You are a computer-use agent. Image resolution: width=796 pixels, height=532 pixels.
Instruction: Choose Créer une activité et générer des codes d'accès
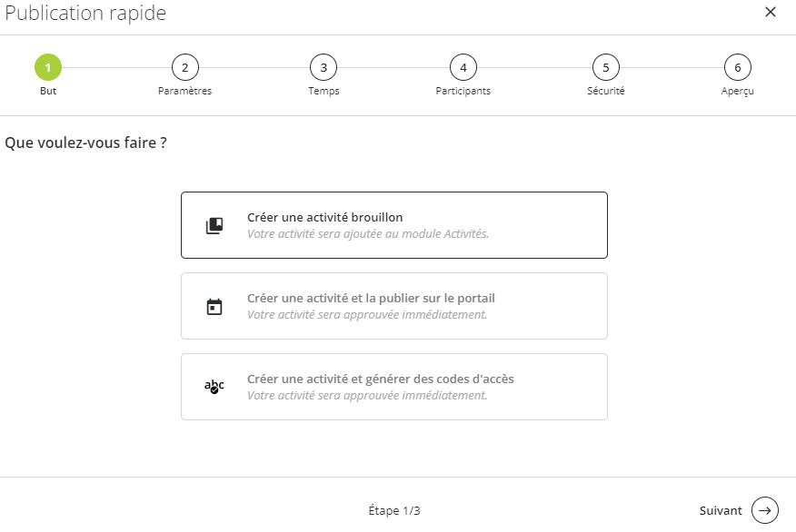(394, 387)
